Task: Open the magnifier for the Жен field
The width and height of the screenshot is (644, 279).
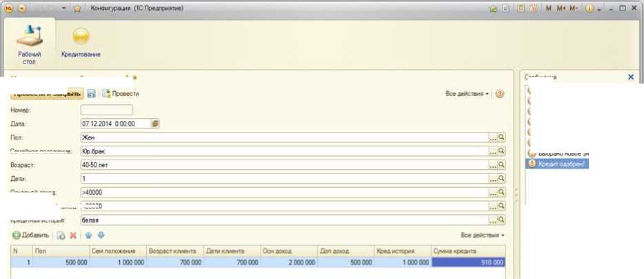Action: pyautogui.click(x=501, y=137)
